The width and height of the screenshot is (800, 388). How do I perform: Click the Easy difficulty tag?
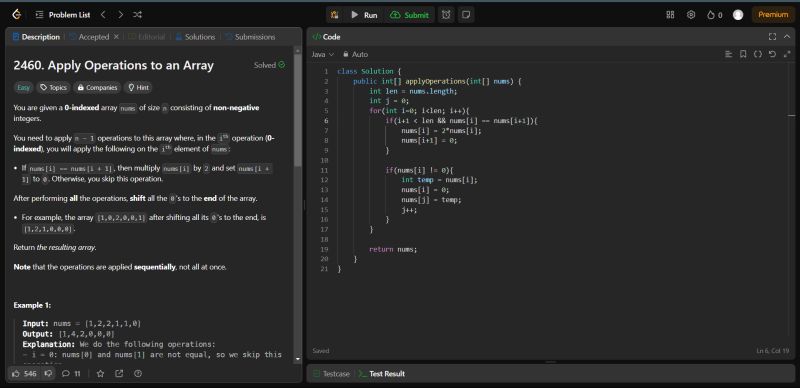[x=23, y=87]
